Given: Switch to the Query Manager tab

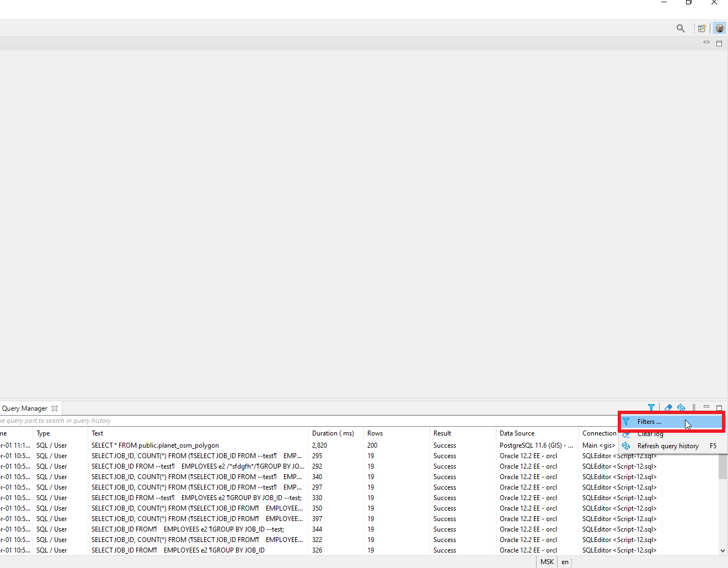Looking at the screenshot, I should [x=24, y=408].
